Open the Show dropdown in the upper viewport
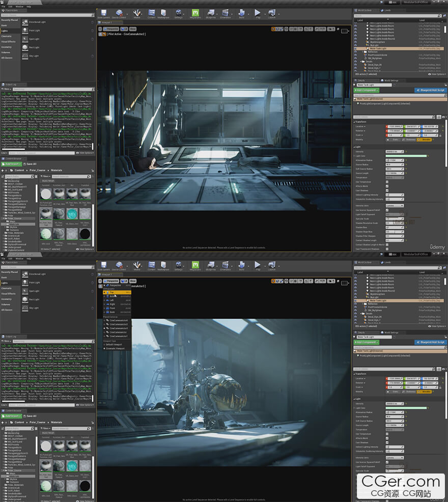 [132, 29]
